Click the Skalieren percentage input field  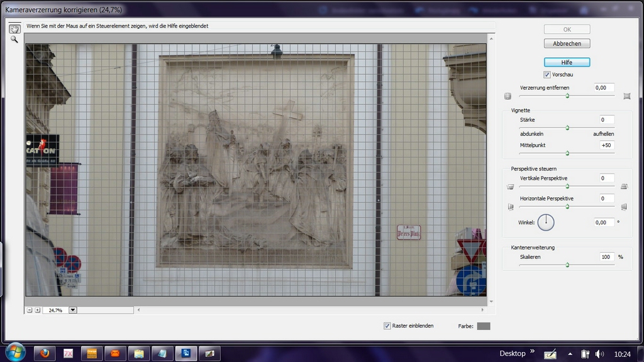(x=606, y=257)
